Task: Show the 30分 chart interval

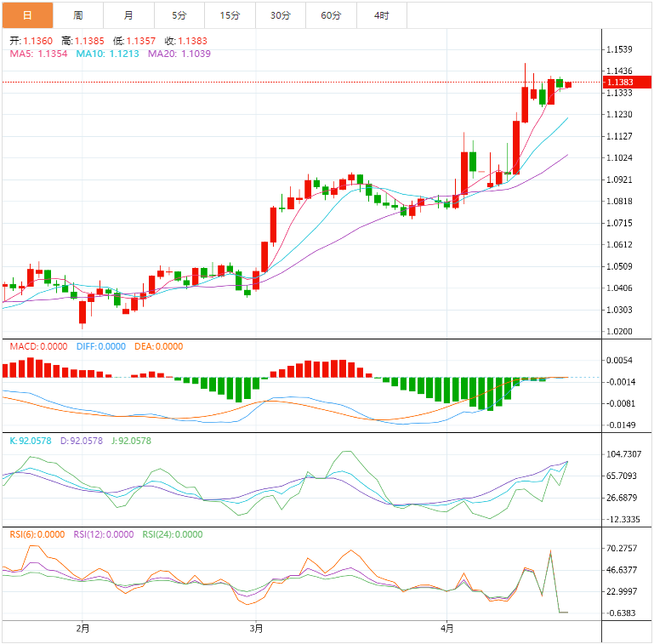Action: click(280, 15)
